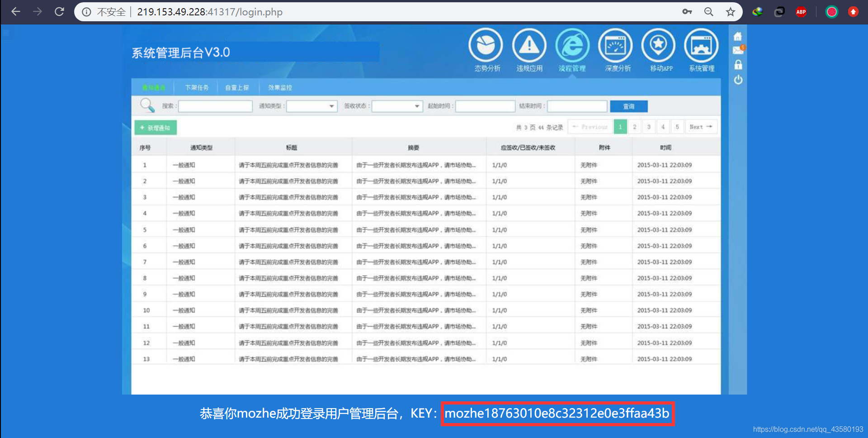
Task: Click the Previous pagination button
Action: [x=590, y=127]
